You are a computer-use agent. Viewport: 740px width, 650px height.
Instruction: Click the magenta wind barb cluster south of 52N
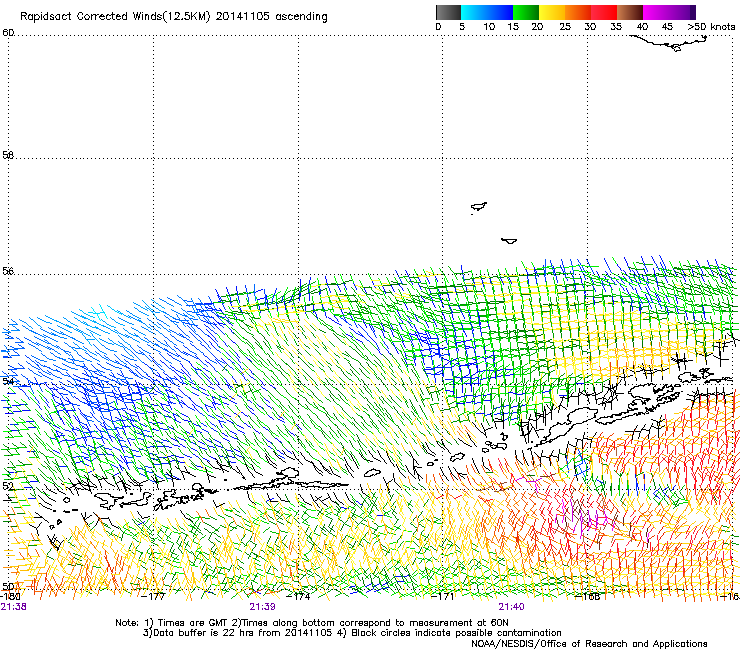point(585,518)
